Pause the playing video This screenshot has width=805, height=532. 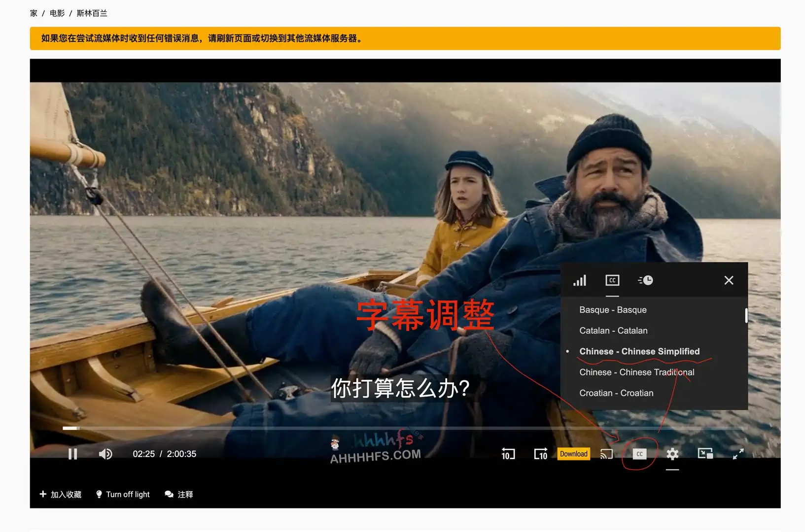pos(73,454)
